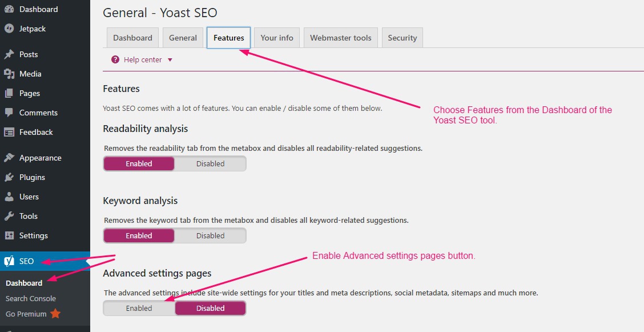Open the Search Console submenu link
This screenshot has height=332, width=644.
pos(31,299)
